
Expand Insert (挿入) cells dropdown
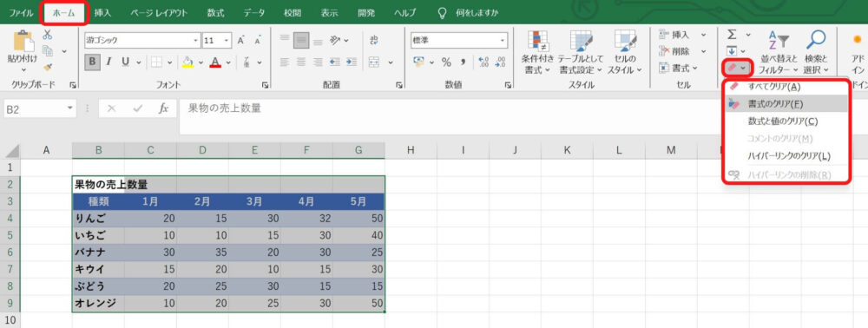tap(704, 35)
